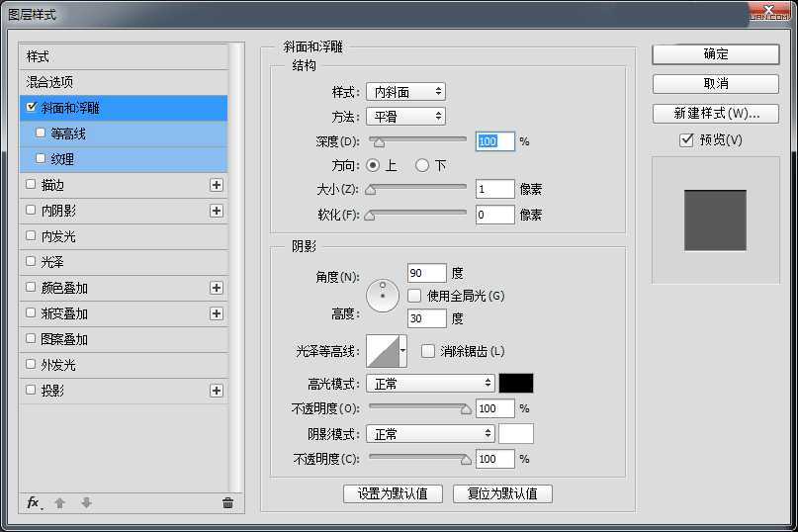This screenshot has height=532, width=798.
Task: Open the 方法 平滑 dropdown
Action: (405, 117)
